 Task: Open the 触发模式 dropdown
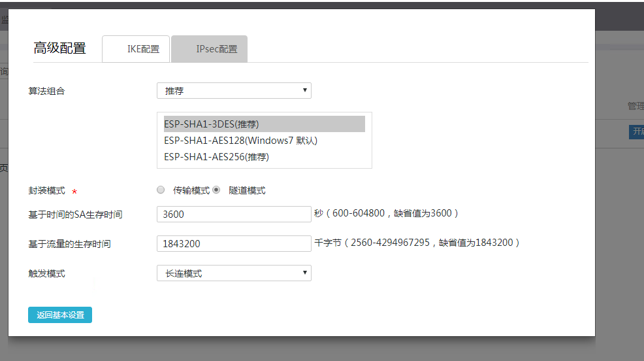(x=234, y=273)
